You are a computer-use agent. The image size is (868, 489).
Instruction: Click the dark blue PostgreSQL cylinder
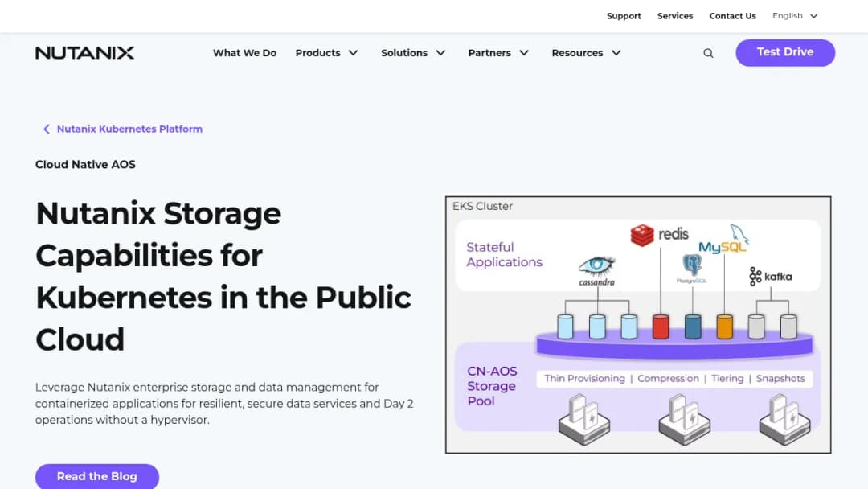[x=693, y=327]
